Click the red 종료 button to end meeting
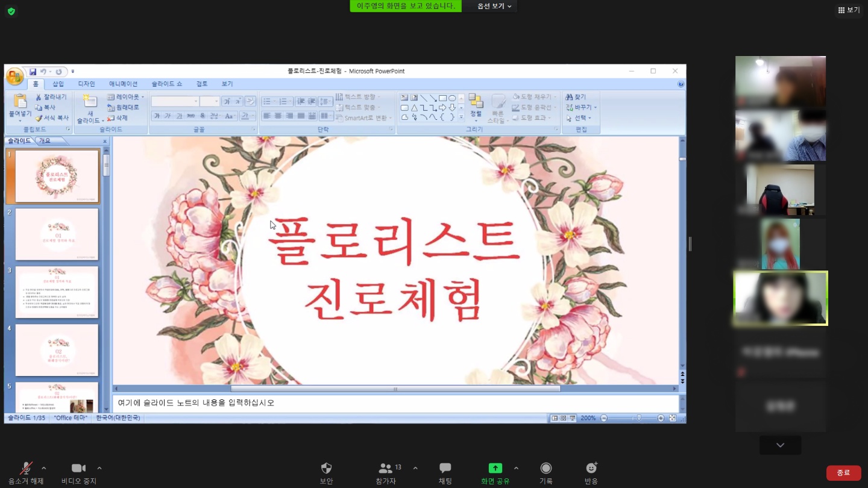Image resolution: width=868 pixels, height=488 pixels. (x=843, y=473)
